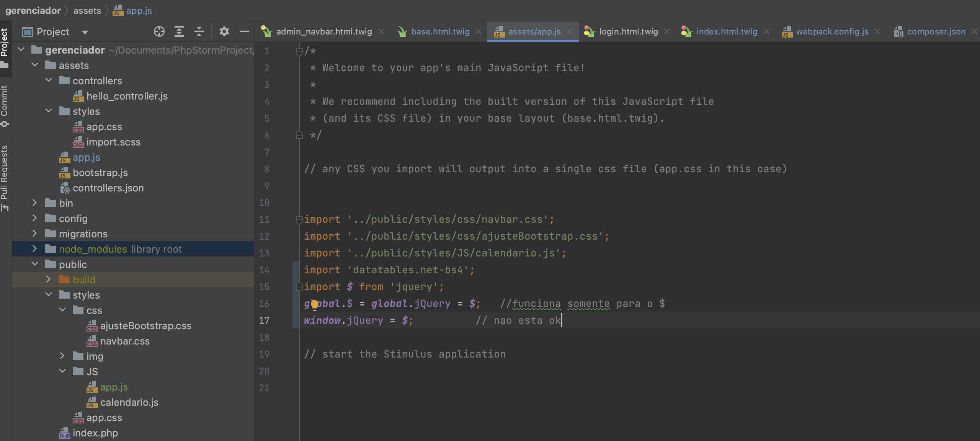Collapse the assets folder chevron
The width and height of the screenshot is (980, 441).
click(x=35, y=65)
